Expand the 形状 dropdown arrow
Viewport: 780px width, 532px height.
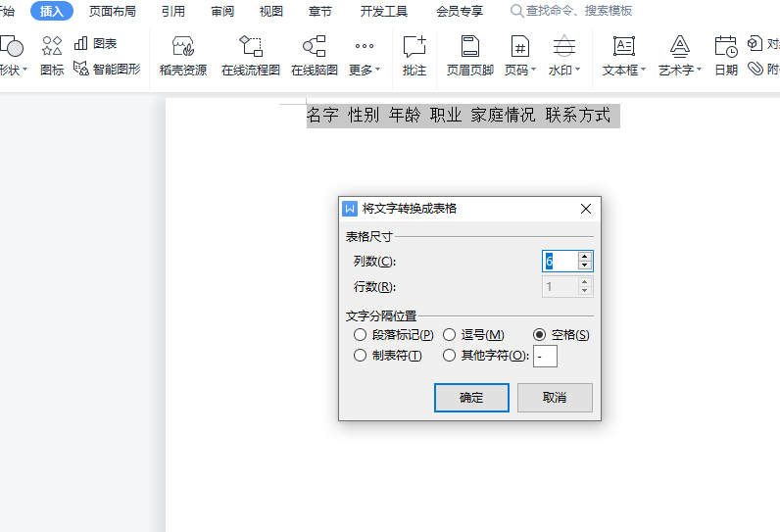point(24,70)
